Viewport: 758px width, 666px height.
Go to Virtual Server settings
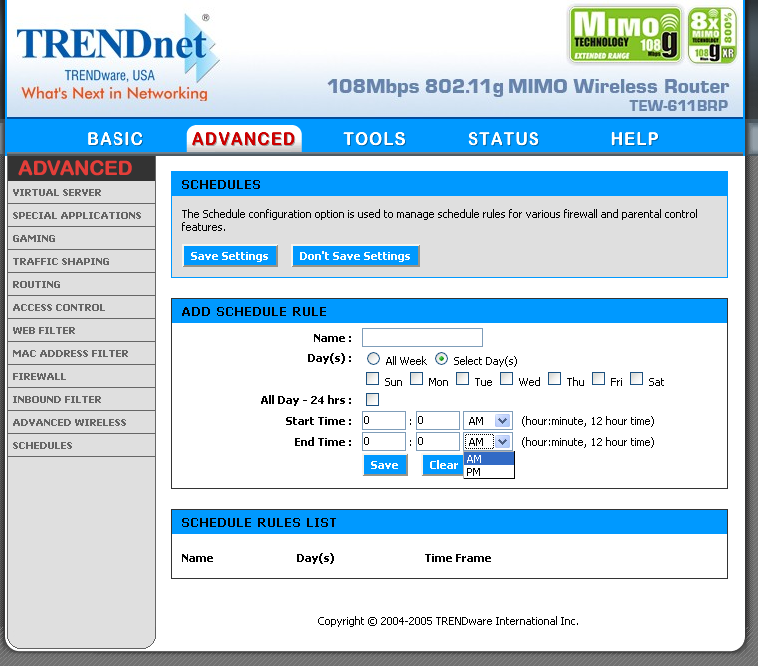pos(81,192)
